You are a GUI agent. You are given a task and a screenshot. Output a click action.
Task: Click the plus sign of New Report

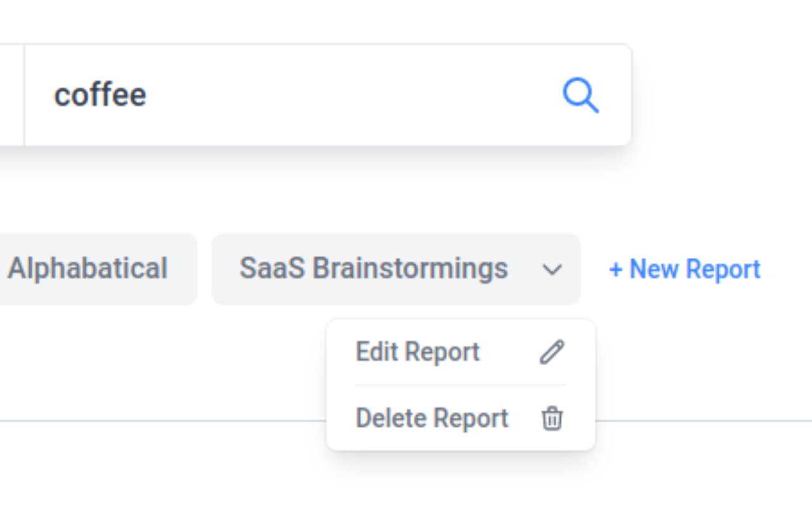click(615, 270)
